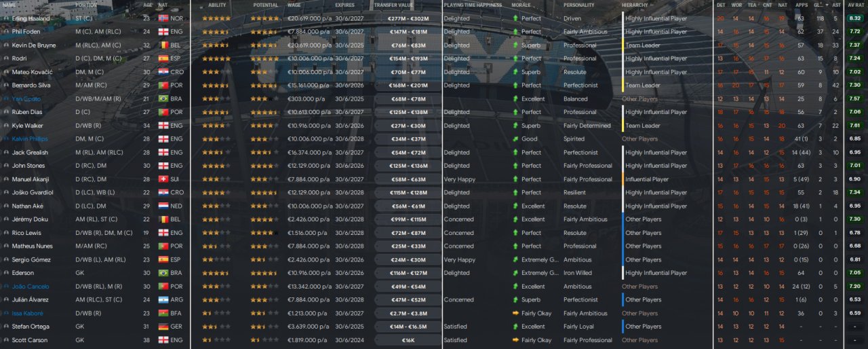
Task: Click the 7.72 average rating badge
Action: (855, 32)
